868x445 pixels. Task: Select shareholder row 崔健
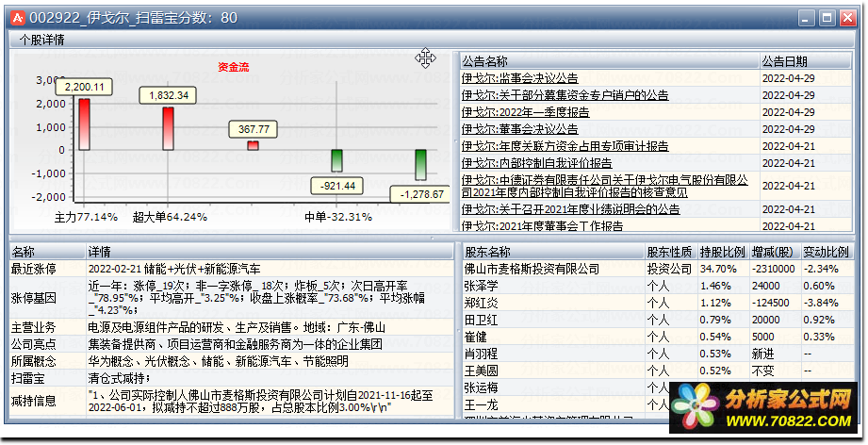coord(657,337)
